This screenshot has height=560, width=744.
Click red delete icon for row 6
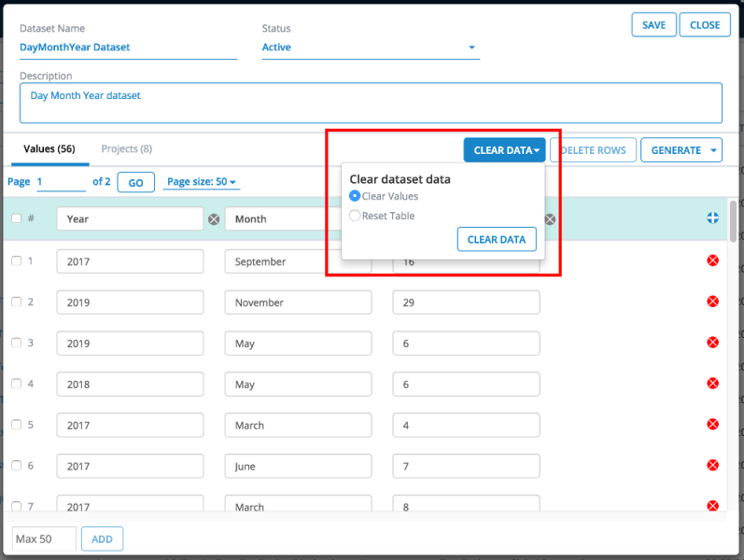point(713,466)
